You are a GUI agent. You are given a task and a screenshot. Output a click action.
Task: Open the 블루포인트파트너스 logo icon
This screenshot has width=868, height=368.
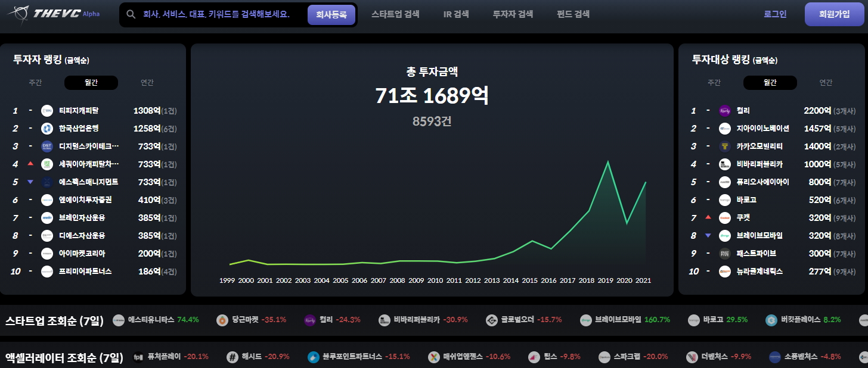point(314,357)
